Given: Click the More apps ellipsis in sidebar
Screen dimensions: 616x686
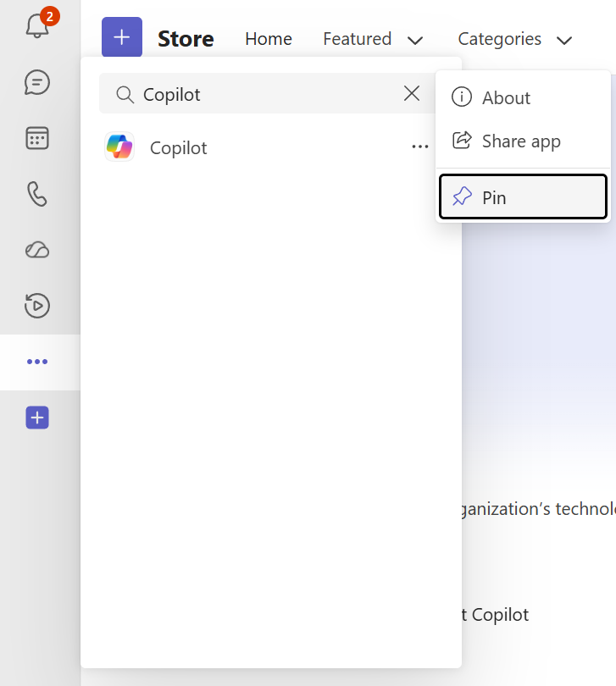Looking at the screenshot, I should pyautogui.click(x=37, y=362).
